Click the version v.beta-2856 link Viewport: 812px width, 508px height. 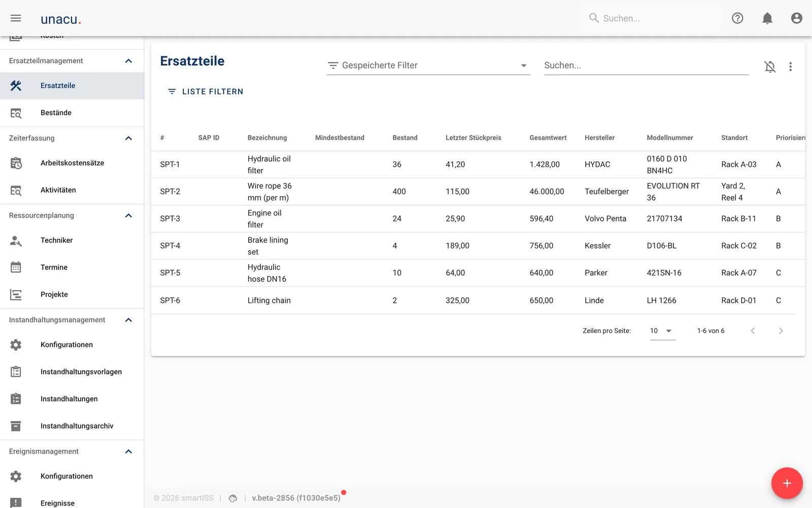[x=296, y=498]
